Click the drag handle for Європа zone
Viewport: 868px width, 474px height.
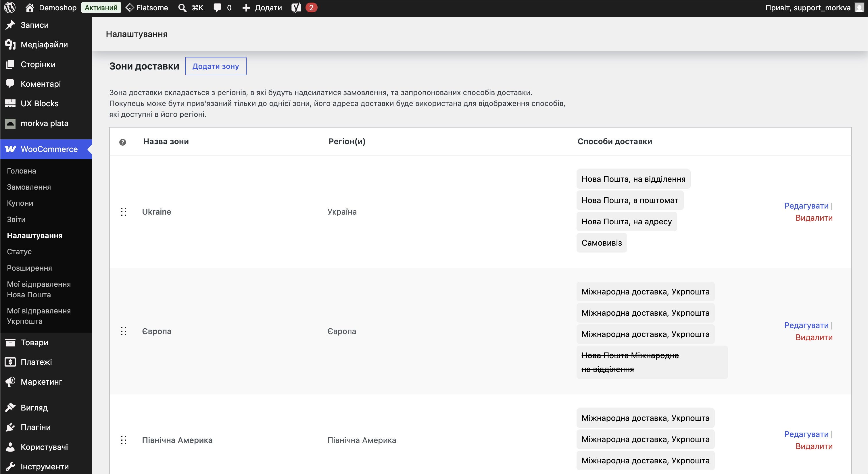124,331
